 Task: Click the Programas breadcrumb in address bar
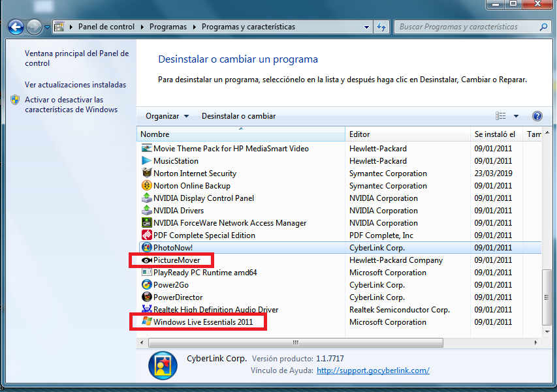pyautogui.click(x=167, y=27)
